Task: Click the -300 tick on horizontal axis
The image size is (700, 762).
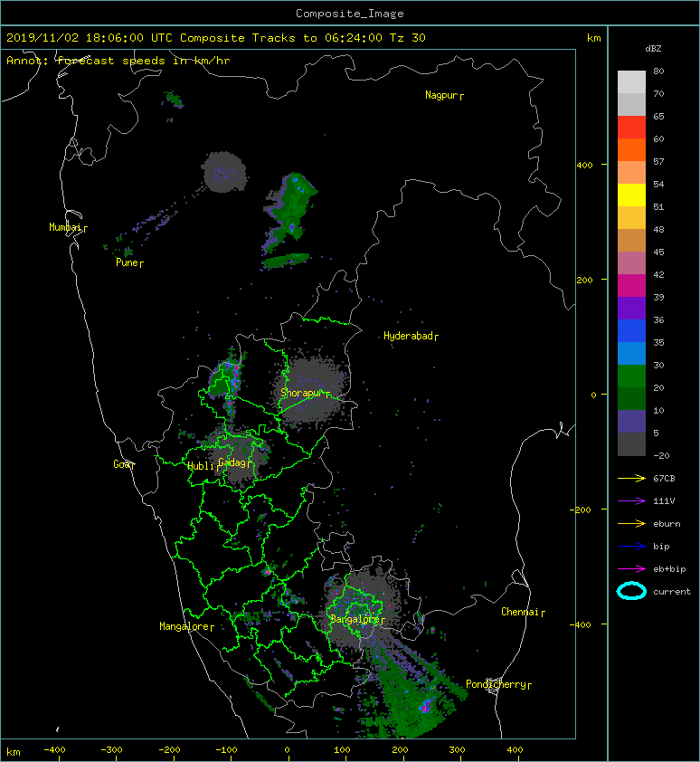Action: tap(112, 750)
